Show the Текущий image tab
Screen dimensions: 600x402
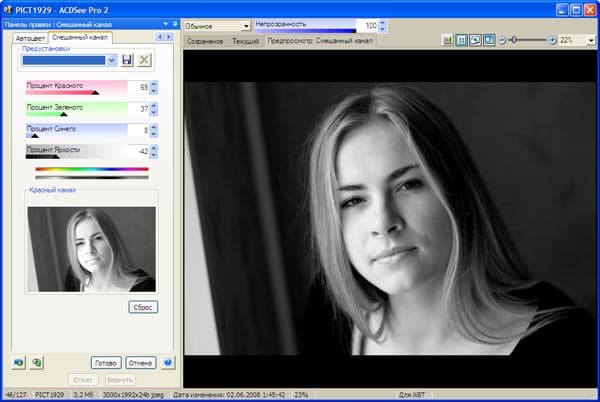coord(246,41)
